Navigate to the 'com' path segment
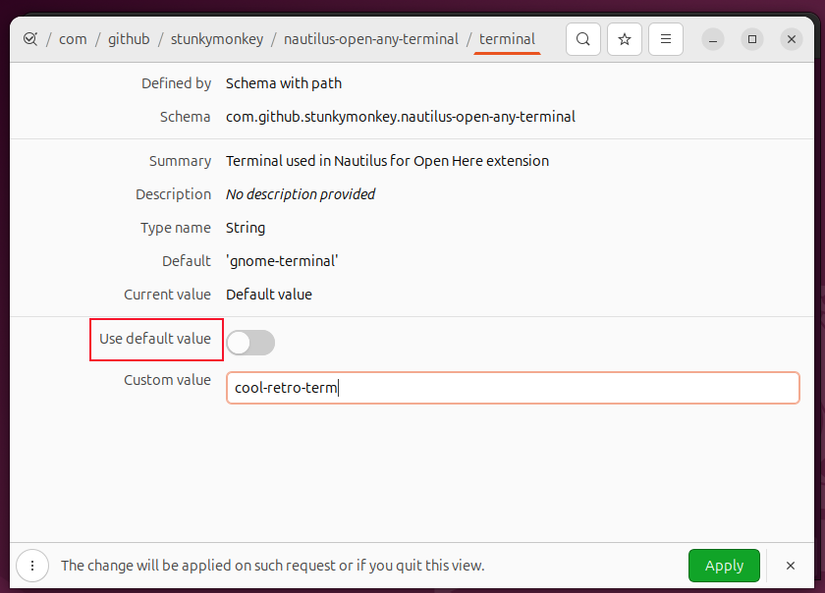This screenshot has height=593, width=825. tap(73, 39)
